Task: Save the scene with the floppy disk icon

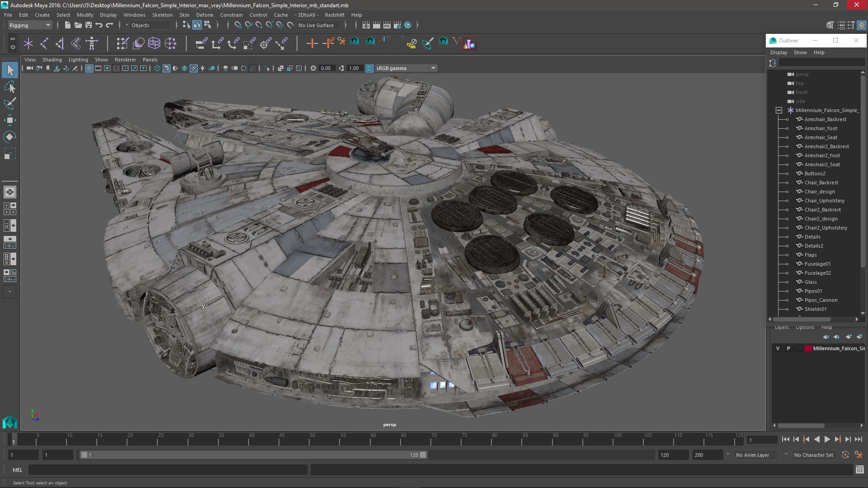Action: point(89,25)
